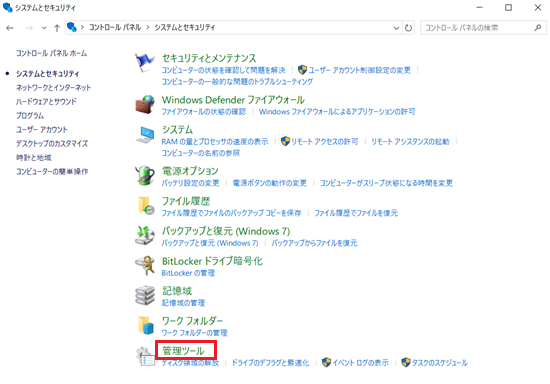Click リモート アクセスの許可 link
This screenshot has width=550, height=384.
324,141
